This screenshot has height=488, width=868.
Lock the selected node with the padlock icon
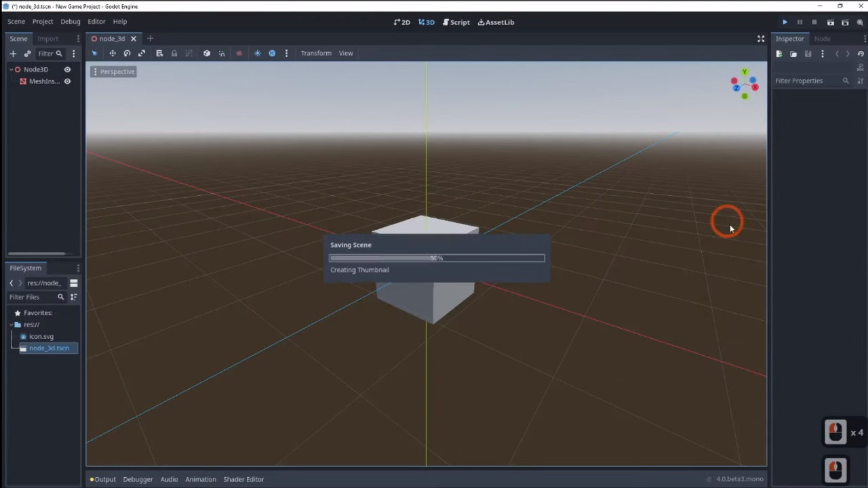(x=175, y=53)
